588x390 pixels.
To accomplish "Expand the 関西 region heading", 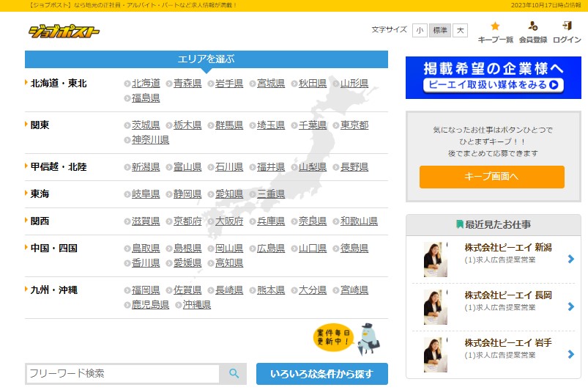I will 40,221.
